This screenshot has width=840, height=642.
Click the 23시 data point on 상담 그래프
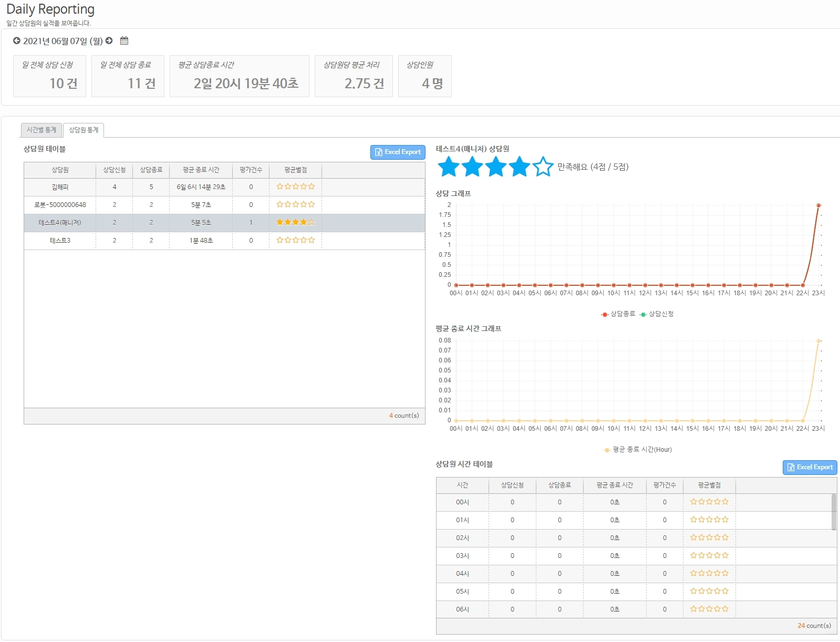click(x=818, y=205)
